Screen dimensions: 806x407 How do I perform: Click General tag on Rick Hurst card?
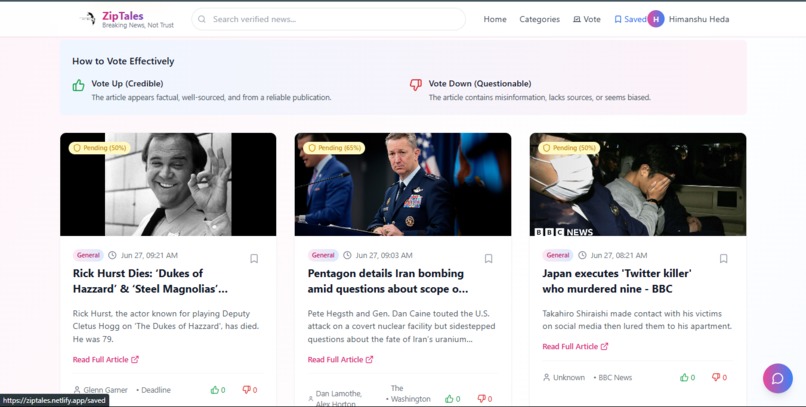tap(88, 255)
